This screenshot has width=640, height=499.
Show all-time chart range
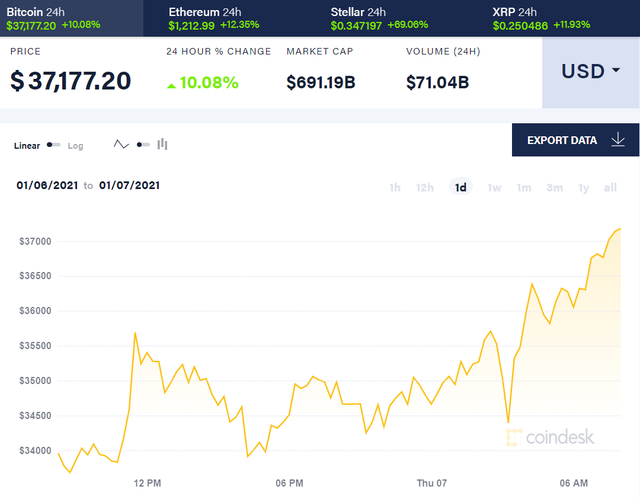coord(610,188)
